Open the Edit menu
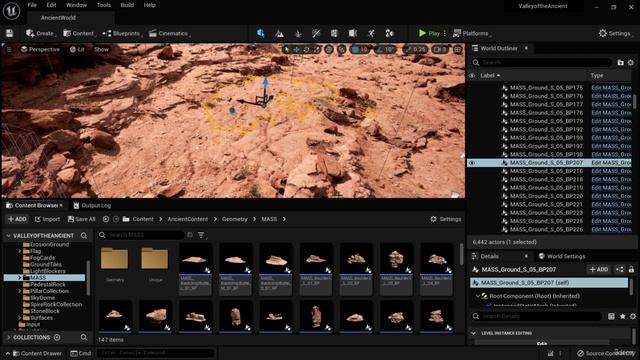Viewport: 640px width, 360px height. pos(51,5)
